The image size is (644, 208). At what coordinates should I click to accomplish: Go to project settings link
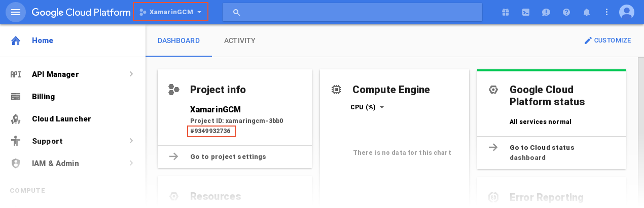pyautogui.click(x=228, y=157)
